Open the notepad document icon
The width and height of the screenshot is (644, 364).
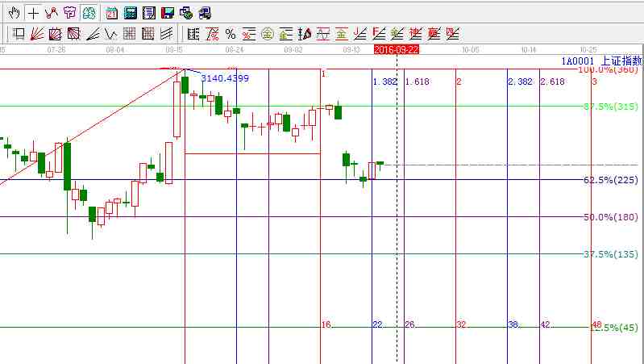point(148,13)
